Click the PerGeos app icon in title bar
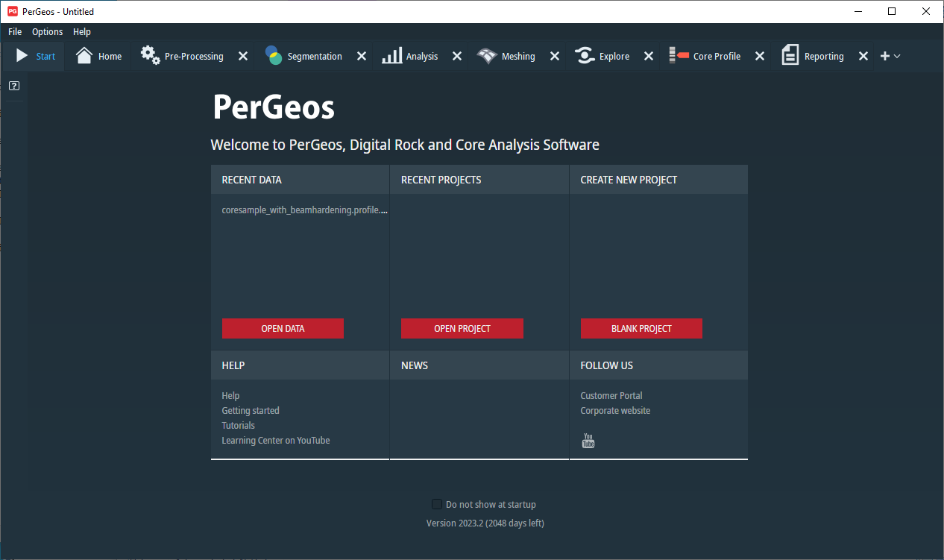The width and height of the screenshot is (944, 560). [13, 11]
